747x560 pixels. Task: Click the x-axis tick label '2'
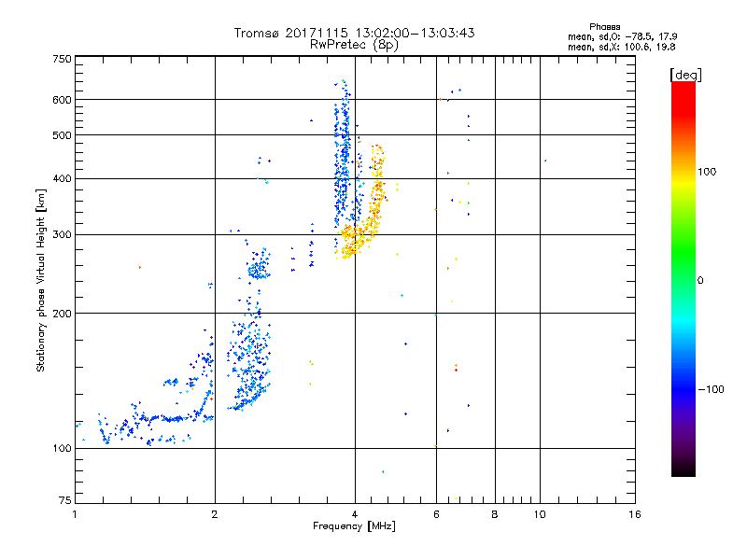pyautogui.click(x=215, y=514)
